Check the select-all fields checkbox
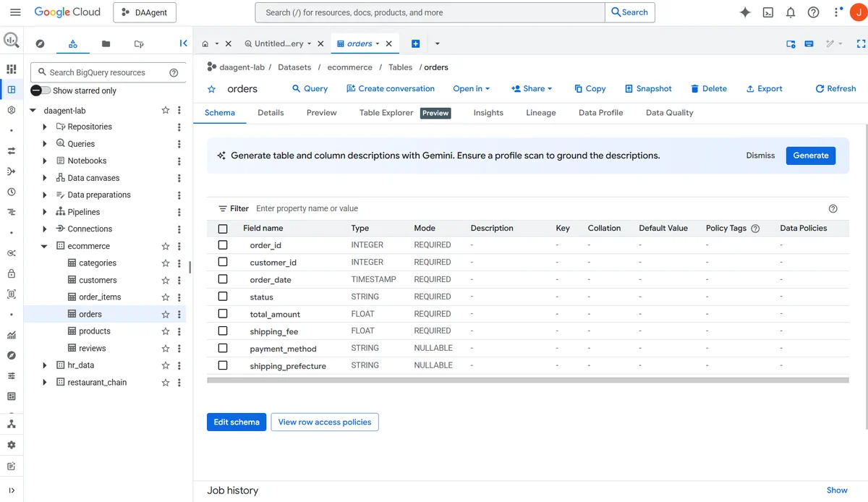 click(223, 229)
